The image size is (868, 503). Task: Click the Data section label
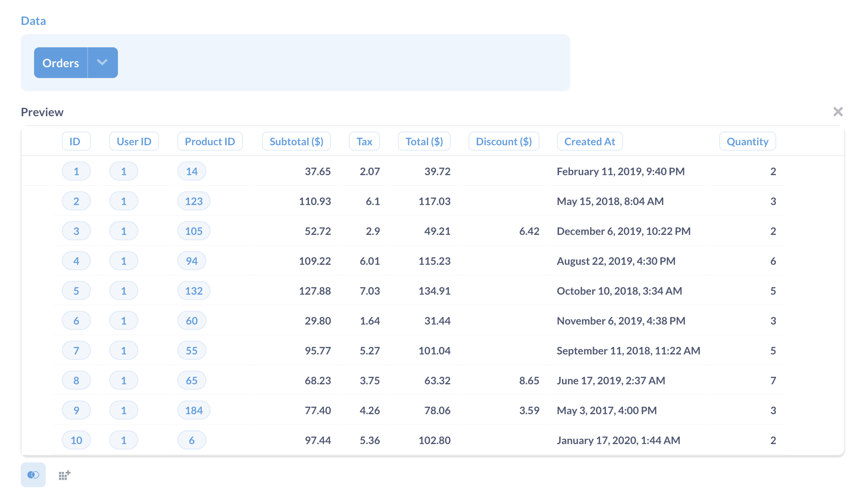click(x=33, y=21)
